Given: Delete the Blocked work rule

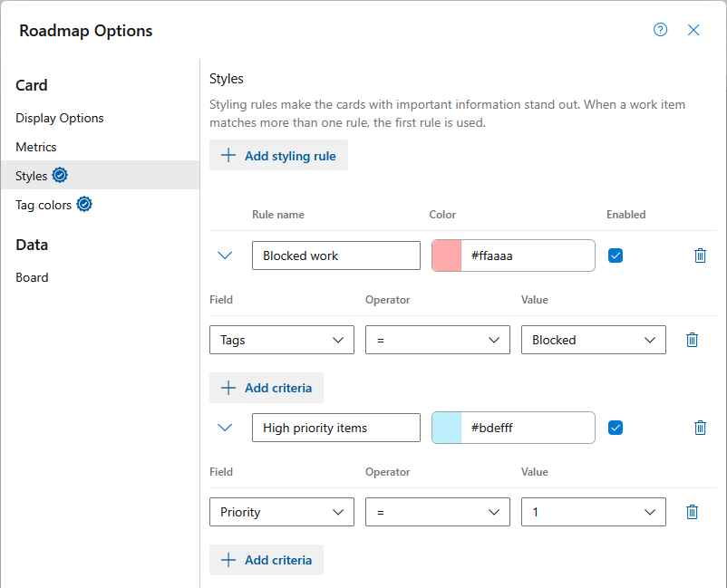Looking at the screenshot, I should coord(700,255).
